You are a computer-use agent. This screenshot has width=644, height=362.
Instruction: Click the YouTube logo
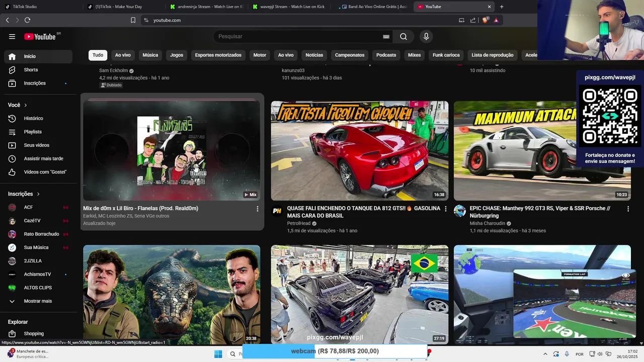point(40,36)
